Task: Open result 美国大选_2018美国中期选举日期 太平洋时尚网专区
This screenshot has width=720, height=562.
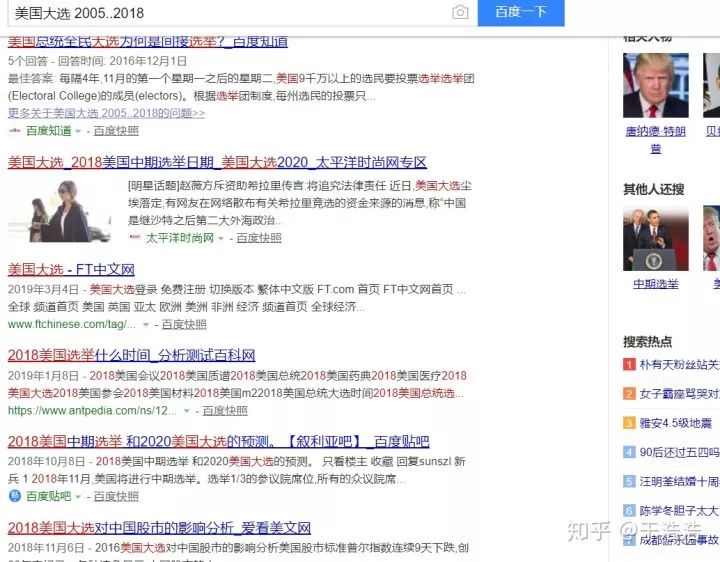Action: (x=217, y=162)
